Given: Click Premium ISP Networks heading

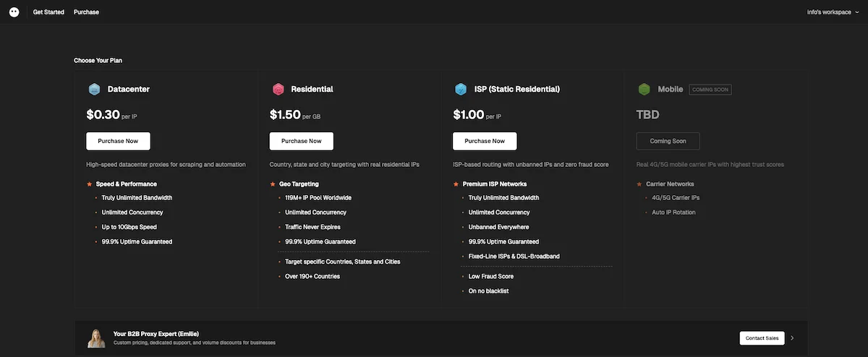Looking at the screenshot, I should click(495, 184).
